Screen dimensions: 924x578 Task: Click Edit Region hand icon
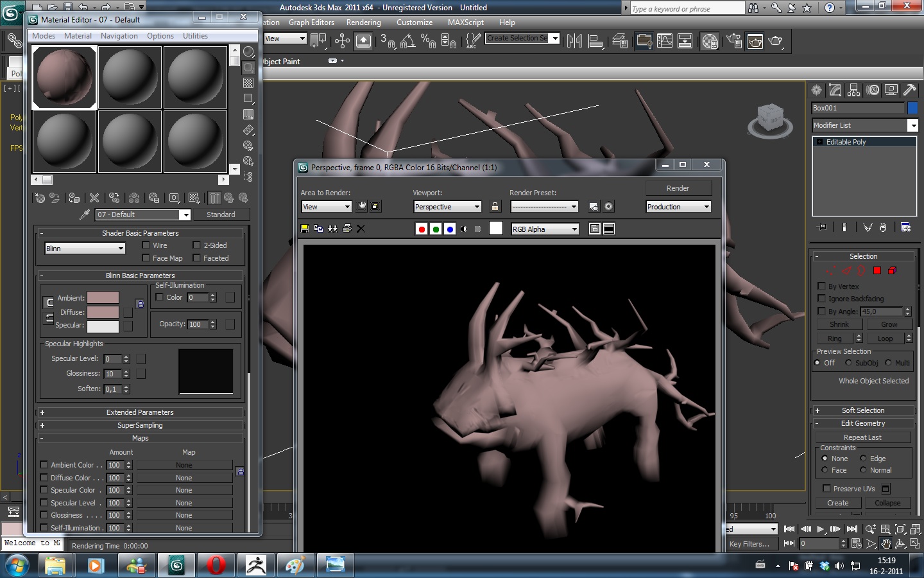pyautogui.click(x=362, y=206)
